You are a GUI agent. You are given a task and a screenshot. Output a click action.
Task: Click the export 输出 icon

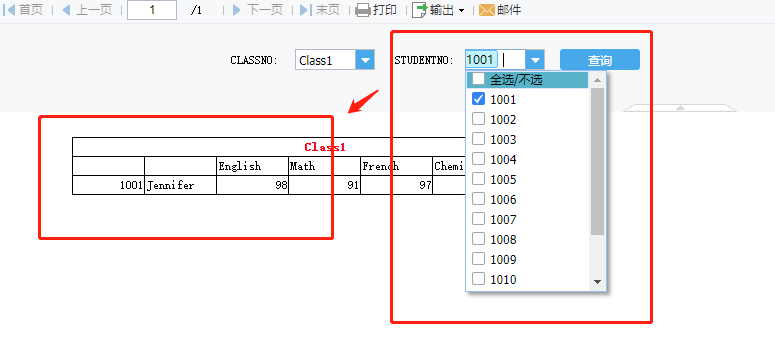click(x=420, y=9)
